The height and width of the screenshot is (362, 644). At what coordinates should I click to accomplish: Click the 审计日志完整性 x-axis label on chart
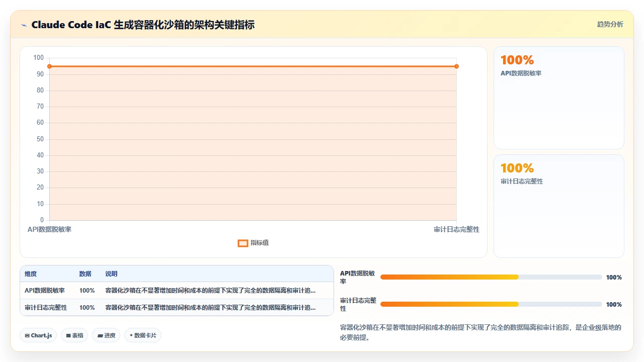point(456,229)
